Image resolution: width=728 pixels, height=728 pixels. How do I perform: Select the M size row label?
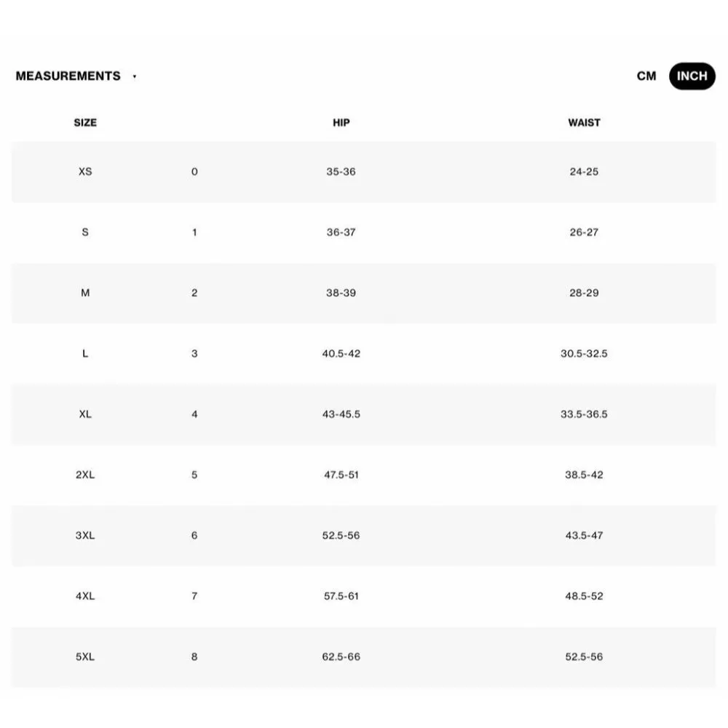85,293
